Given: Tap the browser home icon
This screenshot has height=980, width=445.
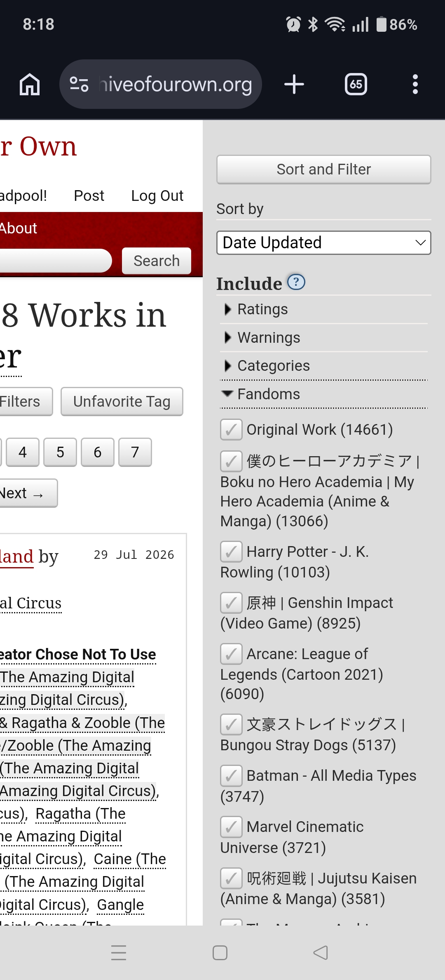Looking at the screenshot, I should click(30, 84).
